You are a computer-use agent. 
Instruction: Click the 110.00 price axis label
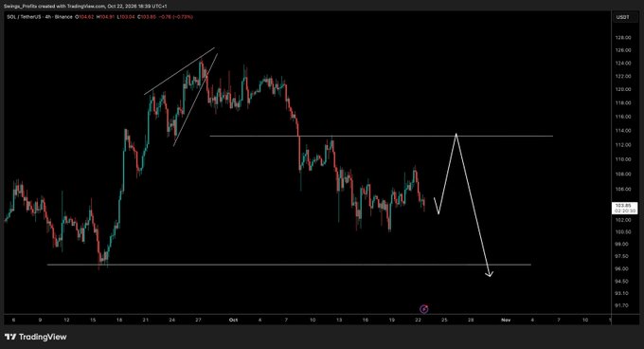pos(622,159)
